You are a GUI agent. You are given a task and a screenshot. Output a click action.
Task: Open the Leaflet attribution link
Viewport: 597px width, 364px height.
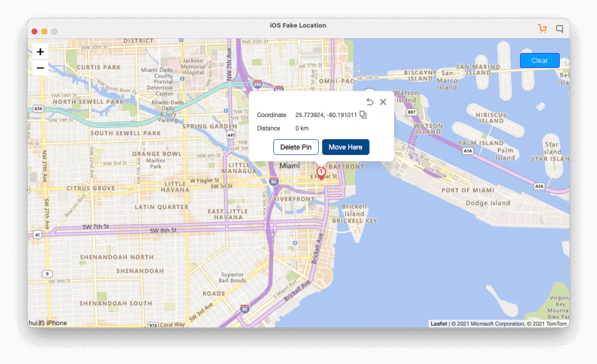pyautogui.click(x=439, y=324)
